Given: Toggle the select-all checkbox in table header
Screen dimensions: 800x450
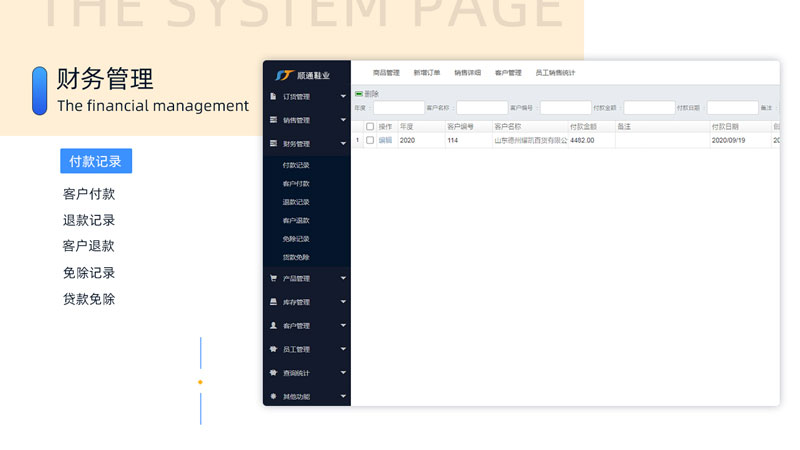Looking at the screenshot, I should tap(370, 127).
